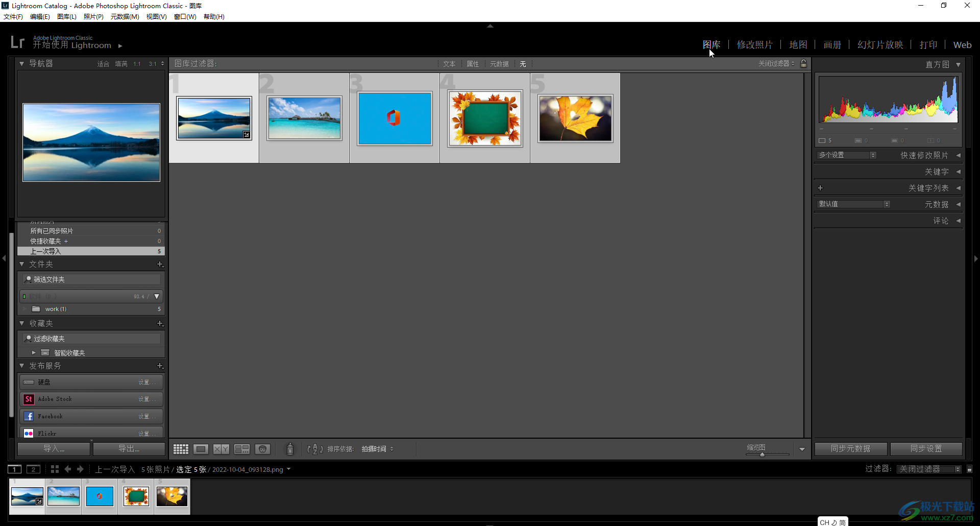Open the 排序依据 拍摄时间 dropdown
This screenshot has height=526, width=980.
(377, 449)
